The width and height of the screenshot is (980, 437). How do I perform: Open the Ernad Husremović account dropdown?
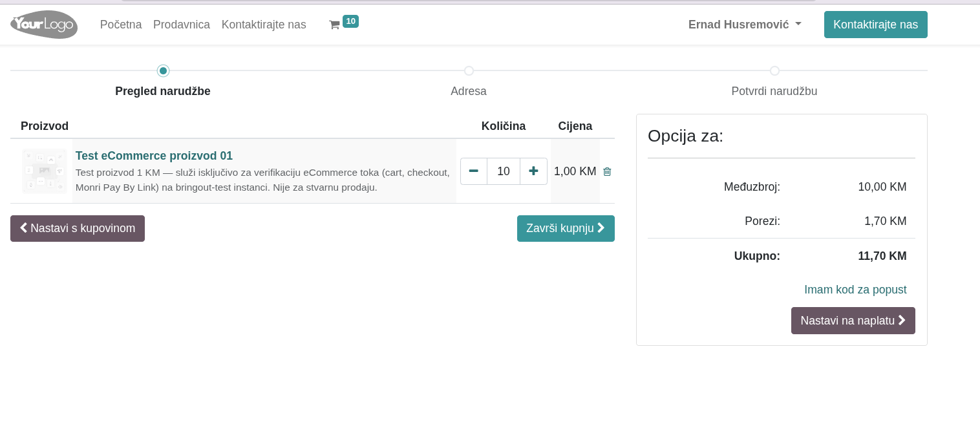point(745,25)
